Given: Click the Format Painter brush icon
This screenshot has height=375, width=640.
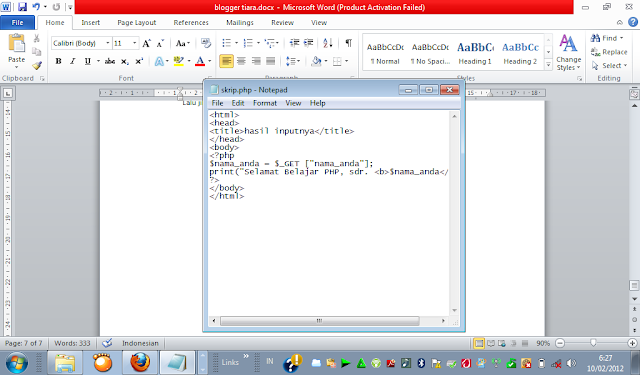Looking at the screenshot, I should 37,65.
